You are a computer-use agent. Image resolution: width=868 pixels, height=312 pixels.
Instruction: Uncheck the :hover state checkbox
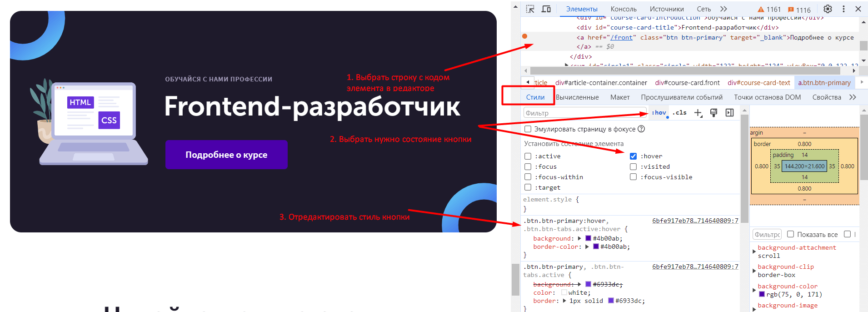[633, 156]
